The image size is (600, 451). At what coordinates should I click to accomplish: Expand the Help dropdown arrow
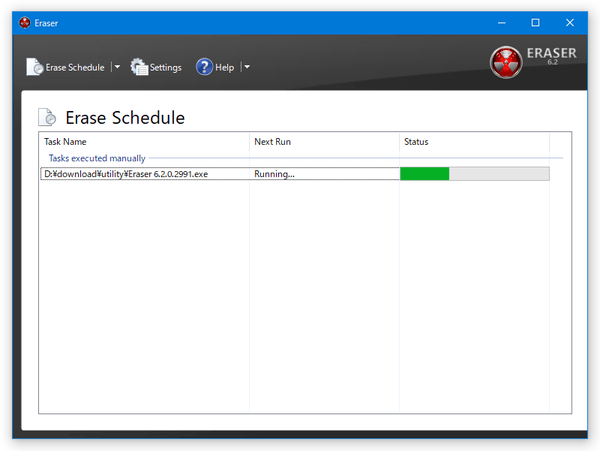click(247, 67)
